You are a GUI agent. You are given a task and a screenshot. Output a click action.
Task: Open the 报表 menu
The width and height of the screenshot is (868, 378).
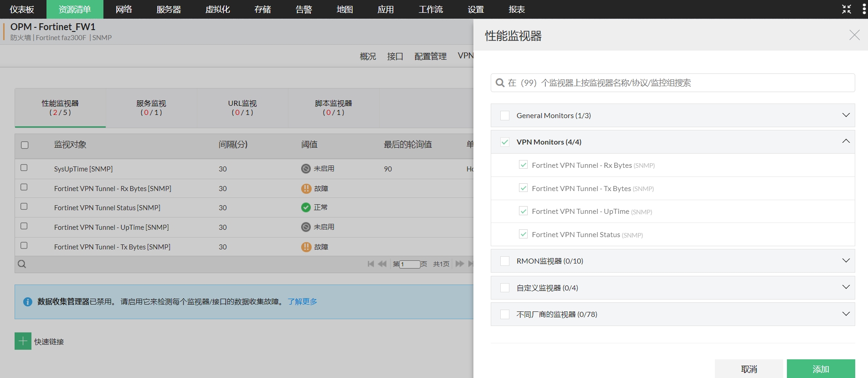pos(517,9)
